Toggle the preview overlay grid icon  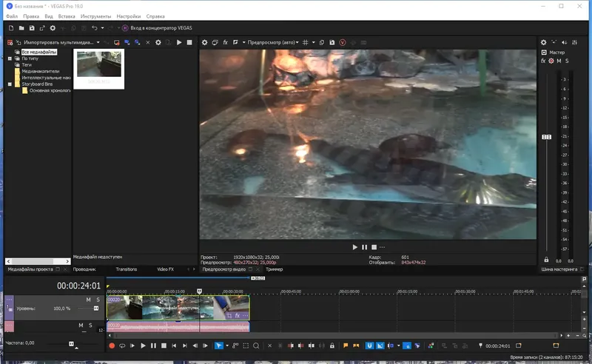pos(305,42)
